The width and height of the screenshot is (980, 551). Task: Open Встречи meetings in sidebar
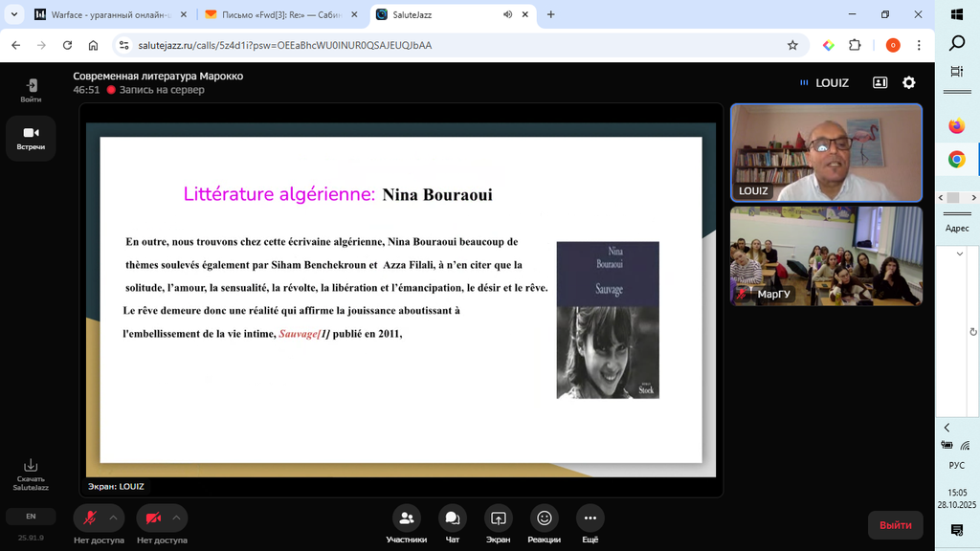(31, 138)
